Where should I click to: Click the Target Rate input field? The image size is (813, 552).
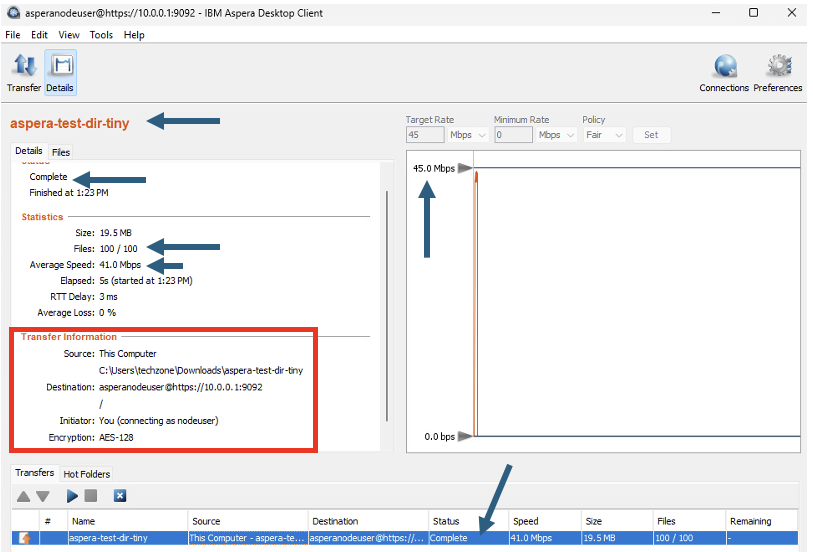click(425, 135)
